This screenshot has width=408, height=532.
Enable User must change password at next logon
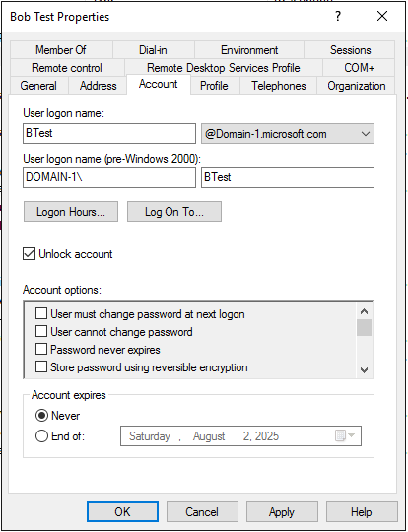(41, 314)
